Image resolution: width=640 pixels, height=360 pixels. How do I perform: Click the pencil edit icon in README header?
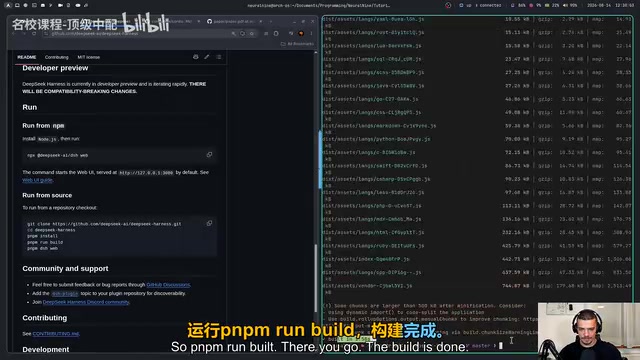click(x=207, y=57)
